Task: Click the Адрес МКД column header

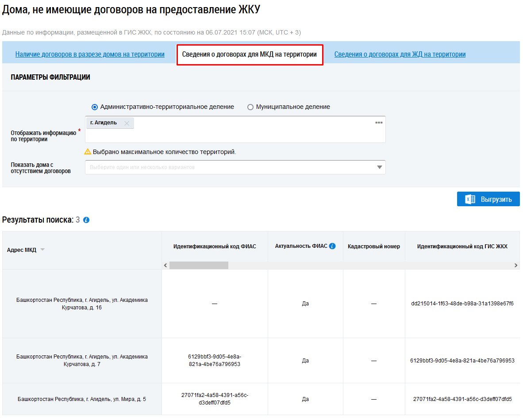Action: (x=22, y=250)
